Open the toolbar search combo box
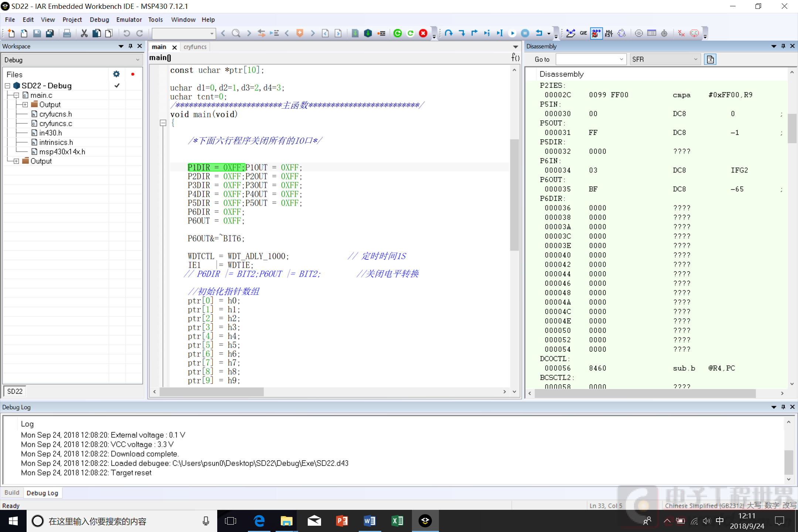 click(x=184, y=34)
